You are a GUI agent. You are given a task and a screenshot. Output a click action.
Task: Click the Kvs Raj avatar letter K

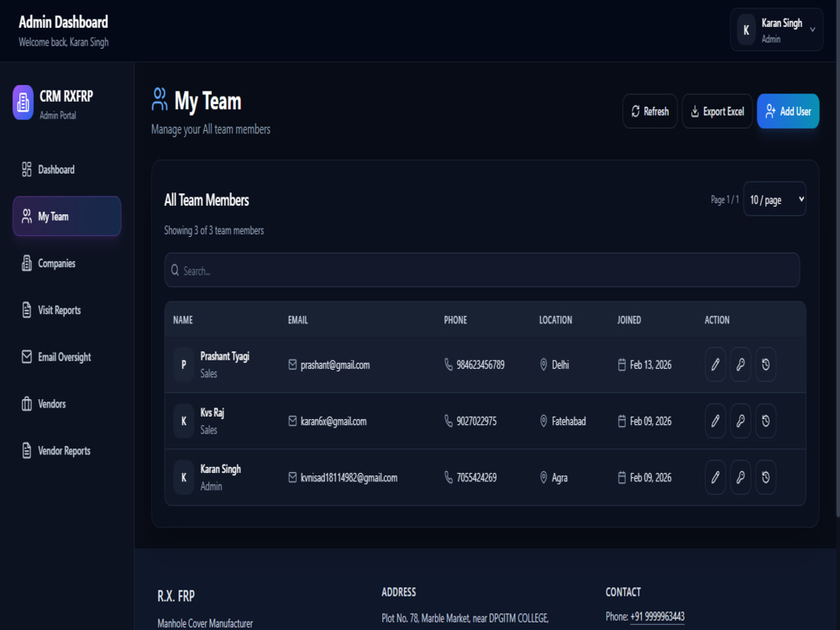tap(184, 421)
